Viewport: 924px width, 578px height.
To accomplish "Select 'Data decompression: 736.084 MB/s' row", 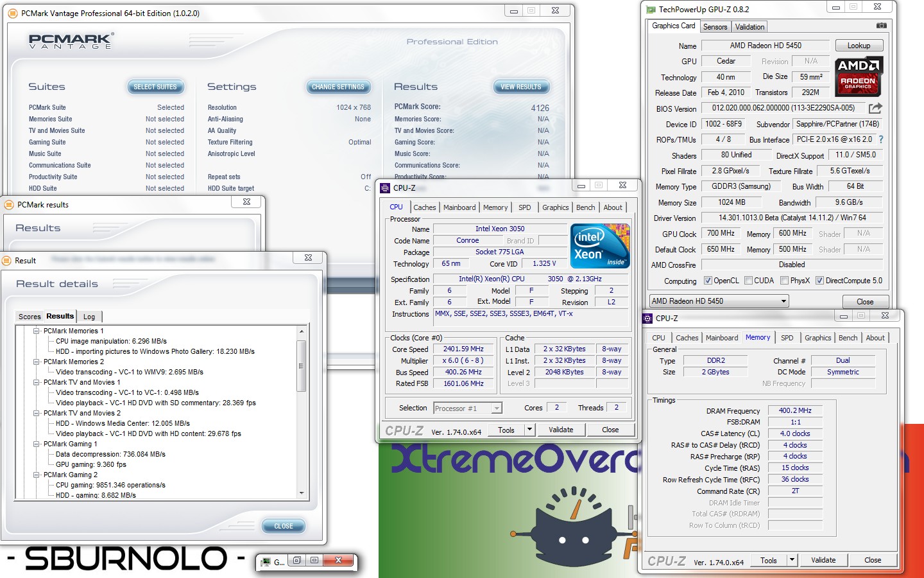I will point(110,454).
